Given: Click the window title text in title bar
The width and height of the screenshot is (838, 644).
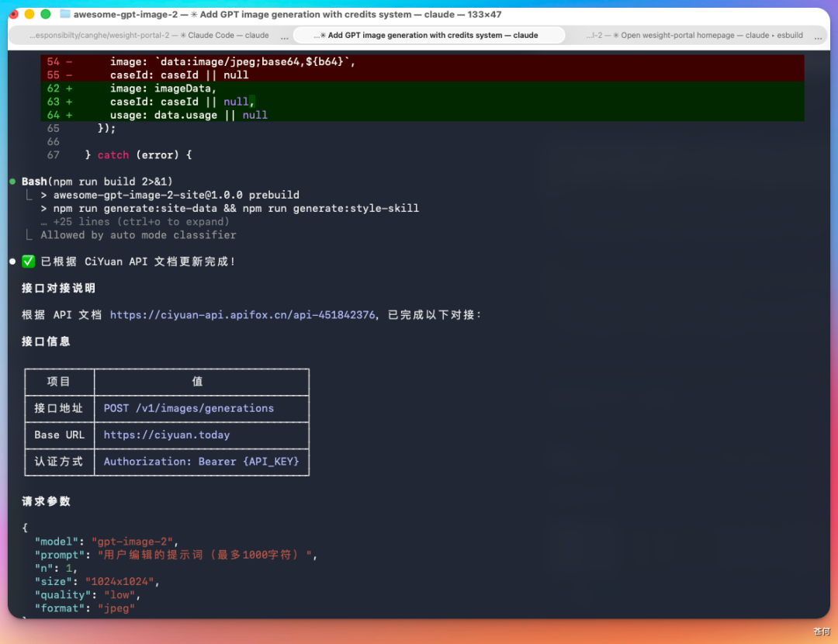Looking at the screenshot, I should point(288,15).
